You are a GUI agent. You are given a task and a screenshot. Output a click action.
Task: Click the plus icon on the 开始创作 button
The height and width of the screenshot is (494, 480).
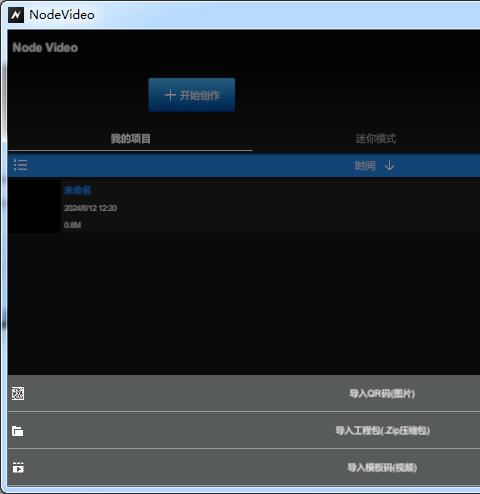pyautogui.click(x=170, y=95)
